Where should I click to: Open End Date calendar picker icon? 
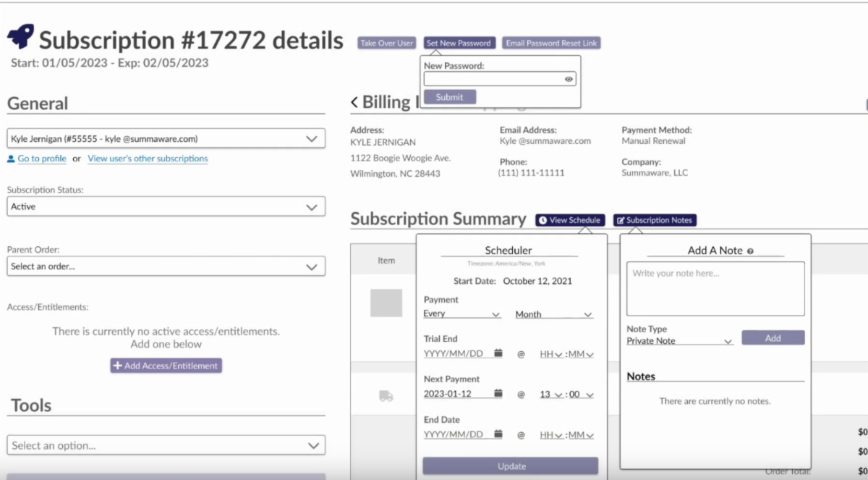pyautogui.click(x=498, y=434)
